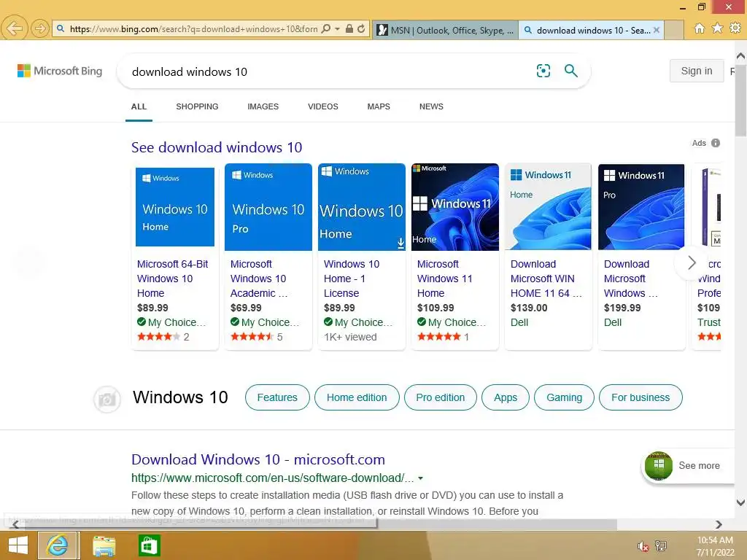Select the Apps pill button

pos(506,397)
